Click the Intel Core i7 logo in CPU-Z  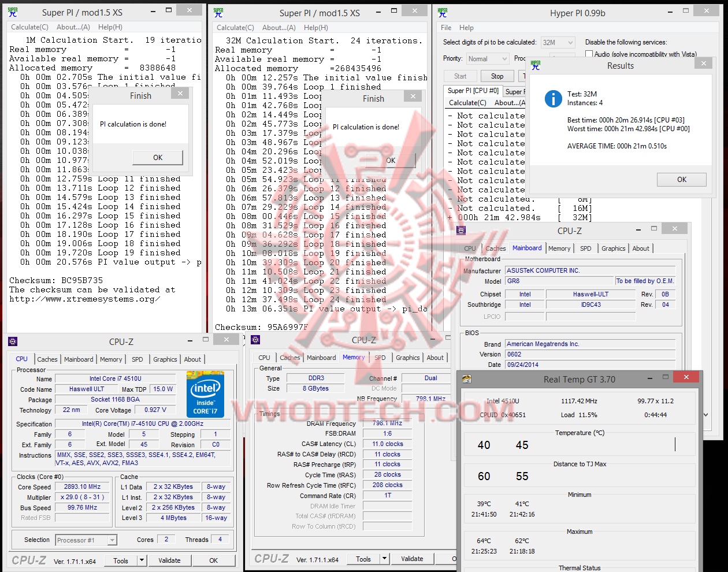coord(205,395)
